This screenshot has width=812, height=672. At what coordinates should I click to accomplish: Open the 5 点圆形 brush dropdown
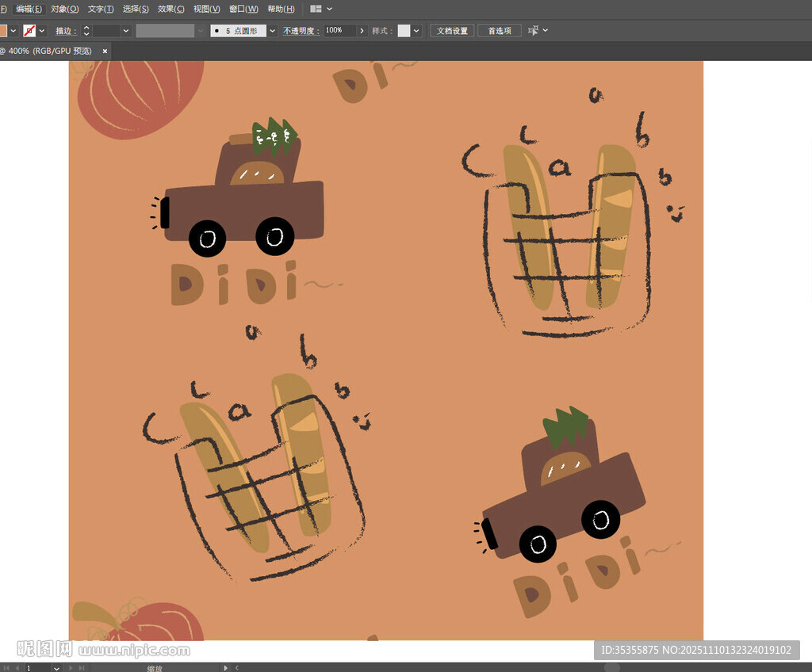[273, 31]
